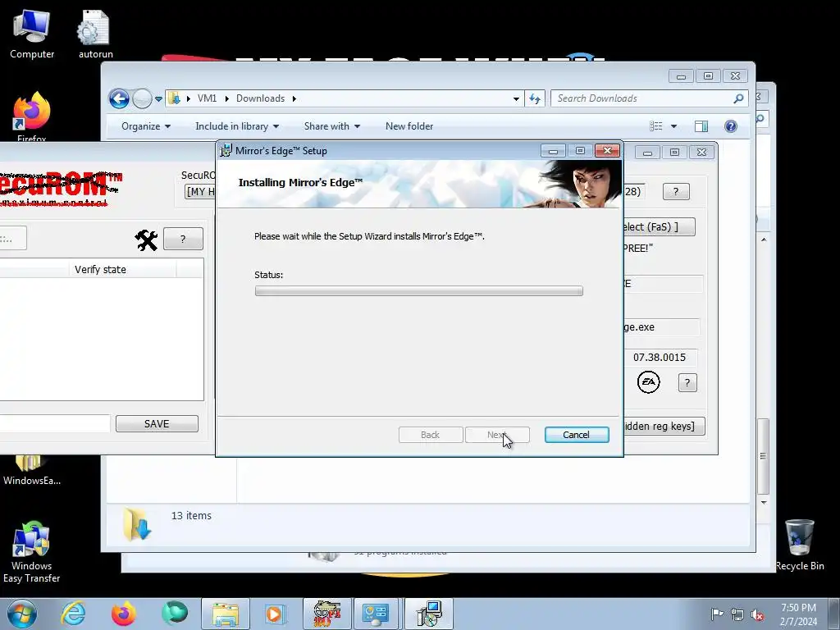Expand the address bar history dropdown

[x=516, y=98]
